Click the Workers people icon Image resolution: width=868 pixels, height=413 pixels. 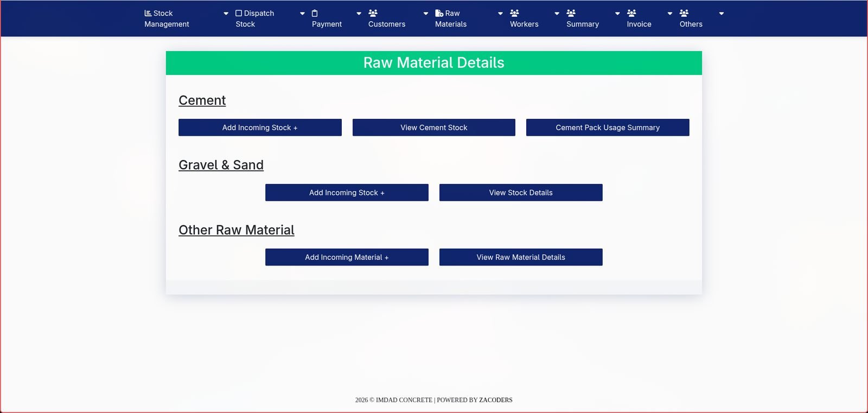click(x=514, y=13)
